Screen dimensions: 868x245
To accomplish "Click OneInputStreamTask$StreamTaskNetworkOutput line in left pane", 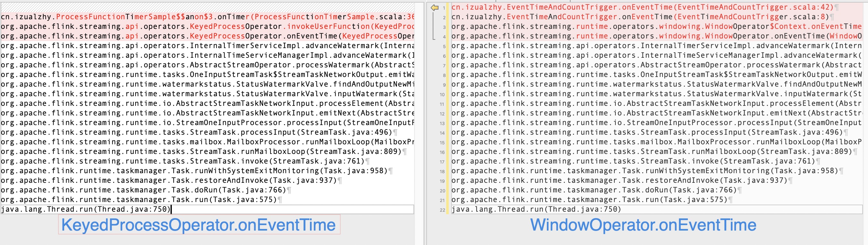I will [207, 74].
